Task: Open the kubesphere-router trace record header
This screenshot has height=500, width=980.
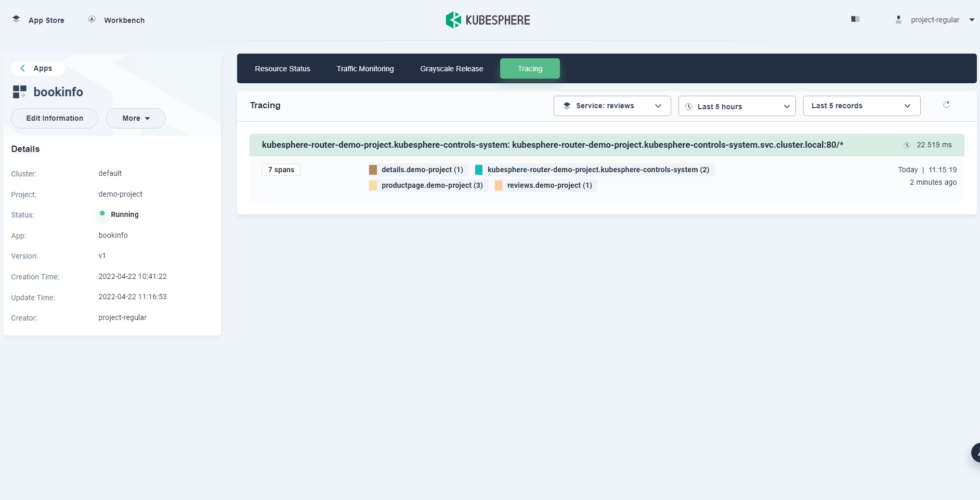Action: (552, 145)
